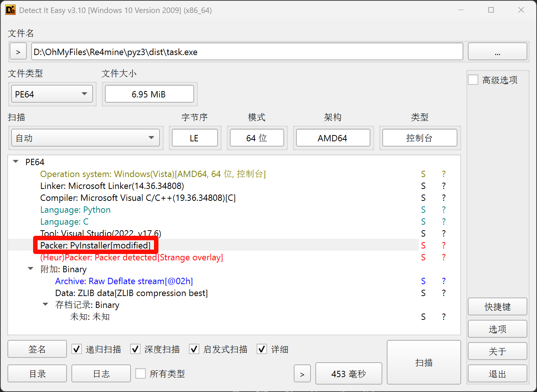Click the ? in the Operation system row
537x392 pixels.
click(x=444, y=174)
